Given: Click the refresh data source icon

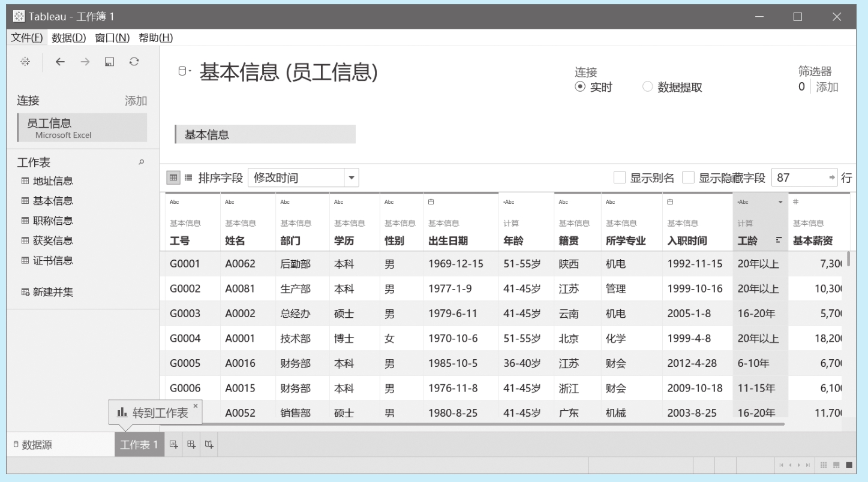Looking at the screenshot, I should [134, 62].
